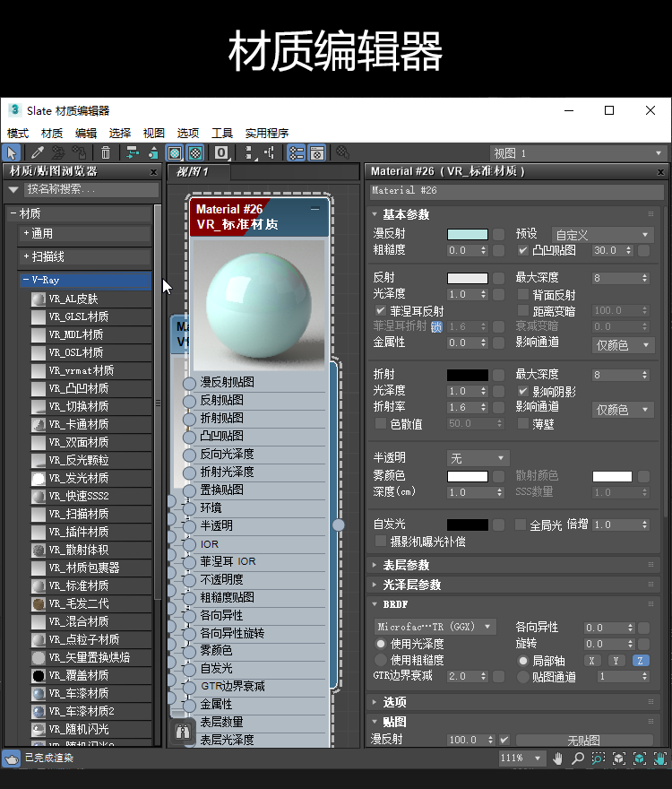Image resolution: width=672 pixels, height=789 pixels.
Task: Click the teapot render status icon
Action: pos(11,759)
